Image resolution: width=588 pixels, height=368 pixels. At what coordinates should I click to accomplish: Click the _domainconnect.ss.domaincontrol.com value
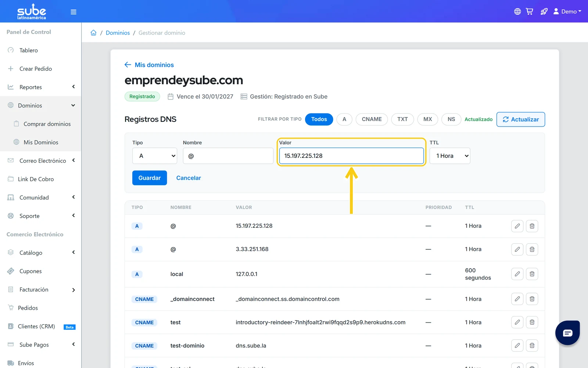287,299
